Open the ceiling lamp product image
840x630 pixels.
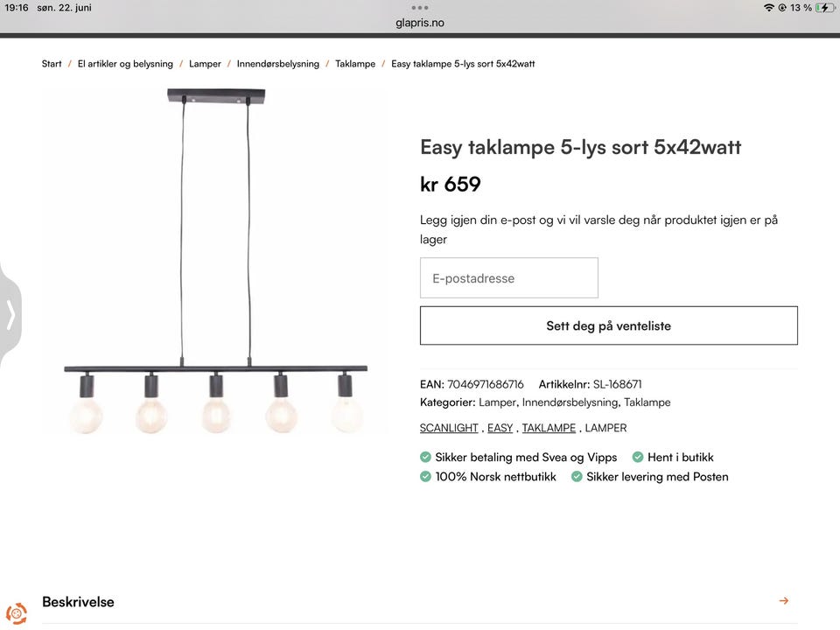tap(215, 261)
